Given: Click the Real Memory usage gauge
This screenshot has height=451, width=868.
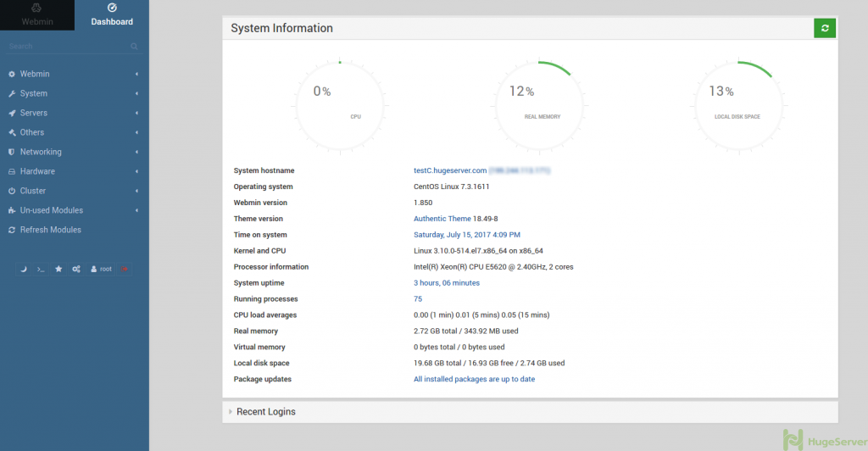Looking at the screenshot, I should (x=539, y=105).
